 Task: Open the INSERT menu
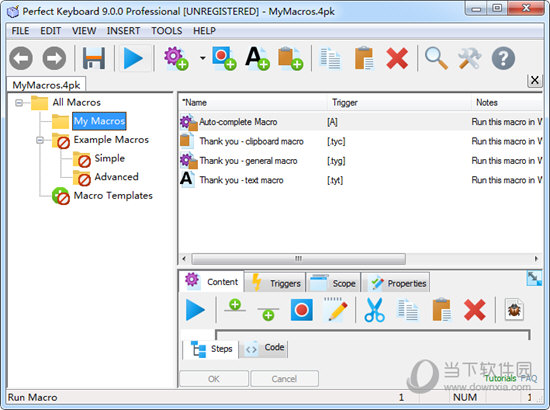click(x=123, y=31)
